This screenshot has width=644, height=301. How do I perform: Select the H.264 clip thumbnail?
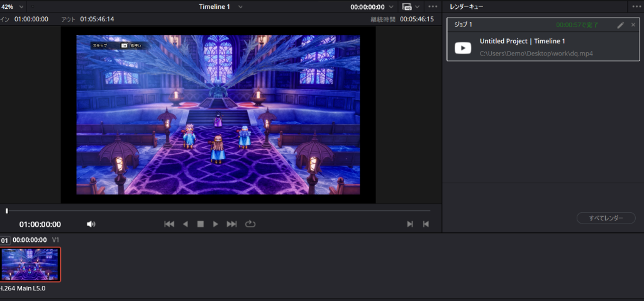coord(31,264)
